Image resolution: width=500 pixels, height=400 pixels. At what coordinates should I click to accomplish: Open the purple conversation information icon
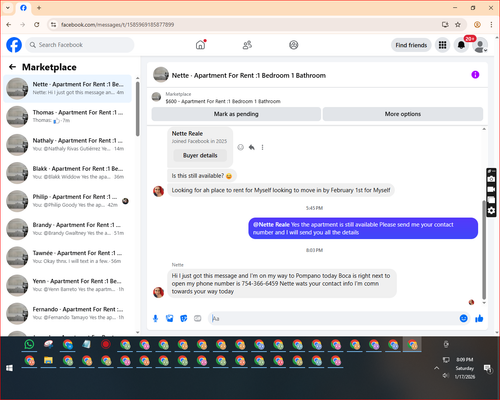475,75
